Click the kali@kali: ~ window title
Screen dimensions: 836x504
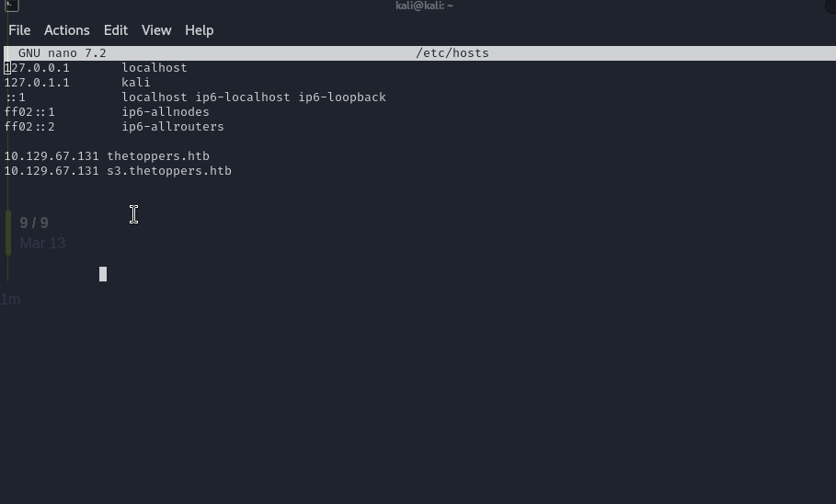click(x=424, y=6)
